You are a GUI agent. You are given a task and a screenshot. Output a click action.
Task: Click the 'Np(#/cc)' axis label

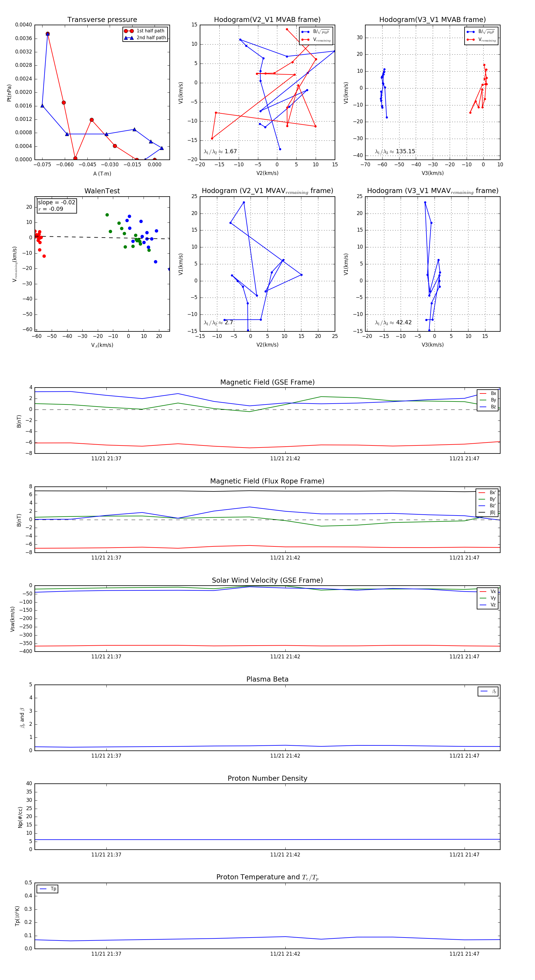pos(21,817)
